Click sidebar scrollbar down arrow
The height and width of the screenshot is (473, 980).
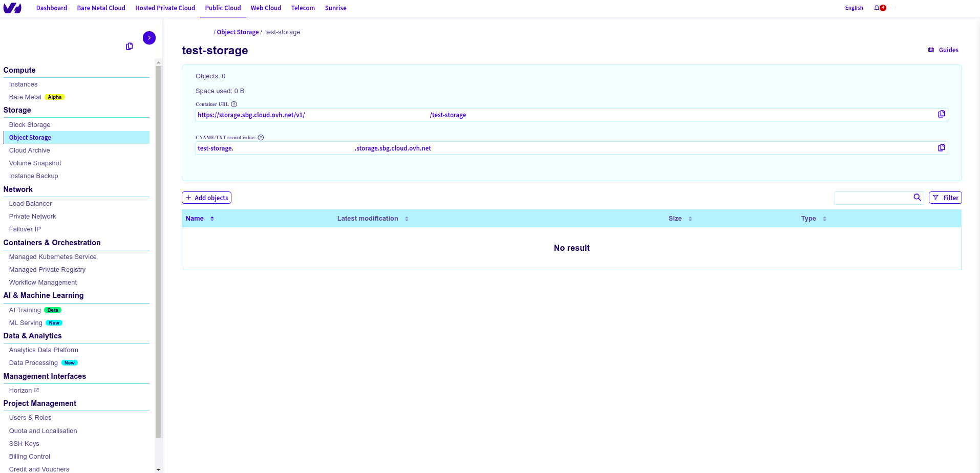tap(158, 469)
